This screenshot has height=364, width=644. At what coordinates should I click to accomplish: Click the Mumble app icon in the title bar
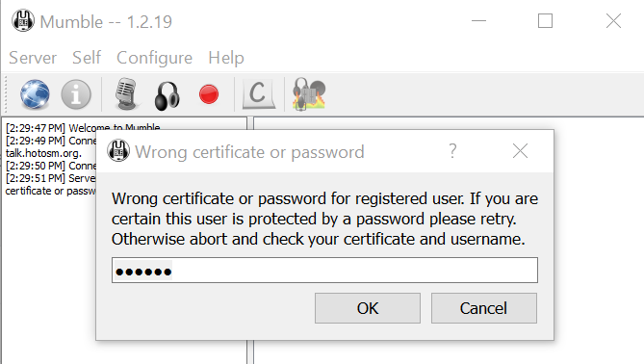click(x=23, y=21)
